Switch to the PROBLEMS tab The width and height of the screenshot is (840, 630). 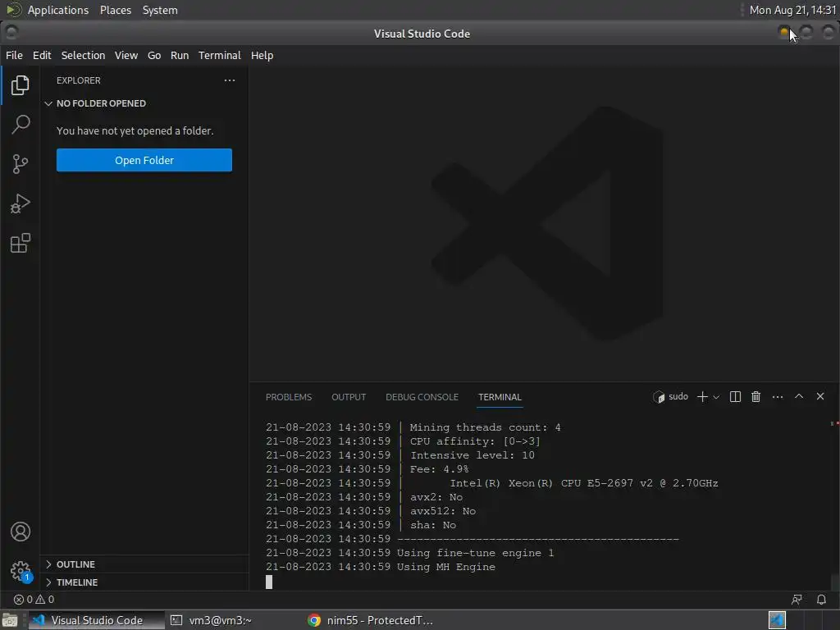(x=289, y=397)
